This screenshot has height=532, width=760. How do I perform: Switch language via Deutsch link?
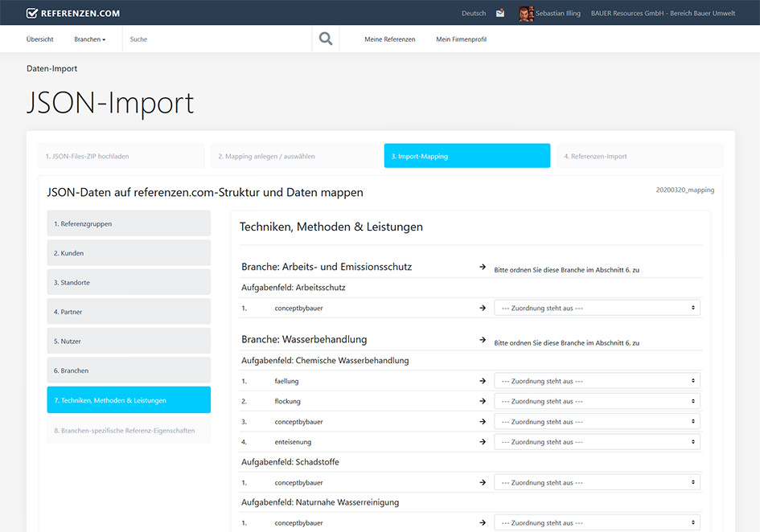474,14
